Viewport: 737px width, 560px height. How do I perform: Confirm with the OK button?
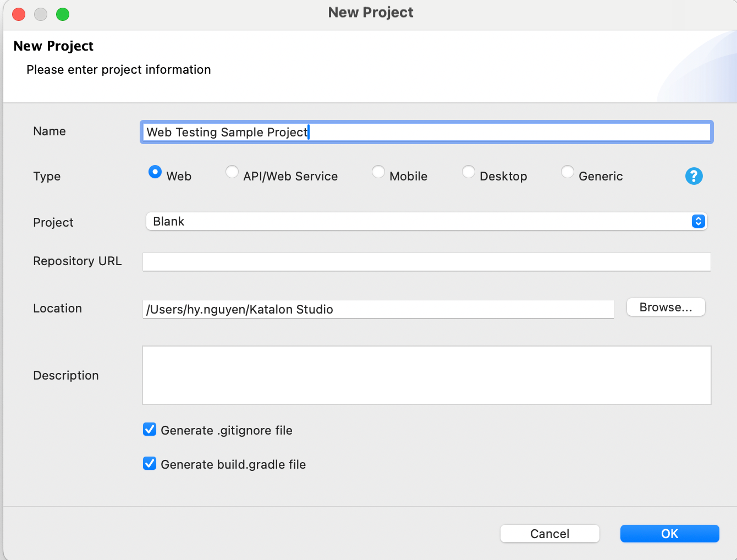(x=669, y=534)
